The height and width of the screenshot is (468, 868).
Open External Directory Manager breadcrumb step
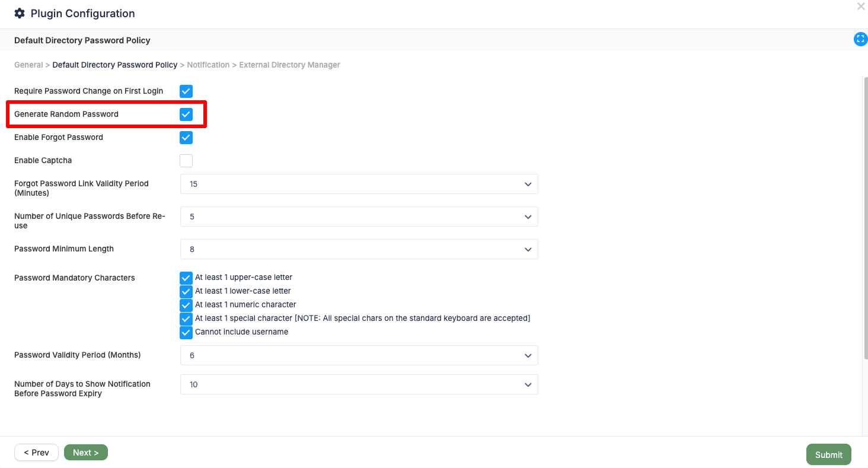coord(289,65)
